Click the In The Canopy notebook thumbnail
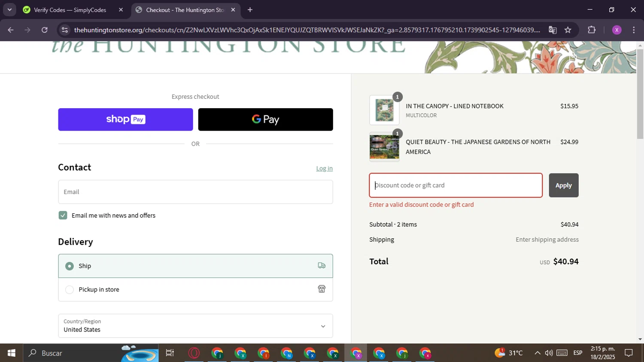Image resolution: width=644 pixels, height=362 pixels. coord(384,110)
